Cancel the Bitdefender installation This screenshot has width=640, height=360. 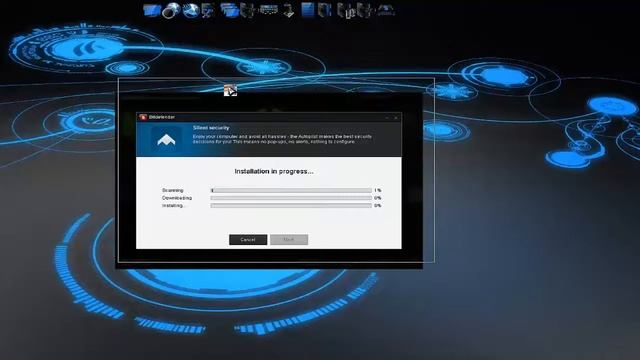tap(248, 240)
